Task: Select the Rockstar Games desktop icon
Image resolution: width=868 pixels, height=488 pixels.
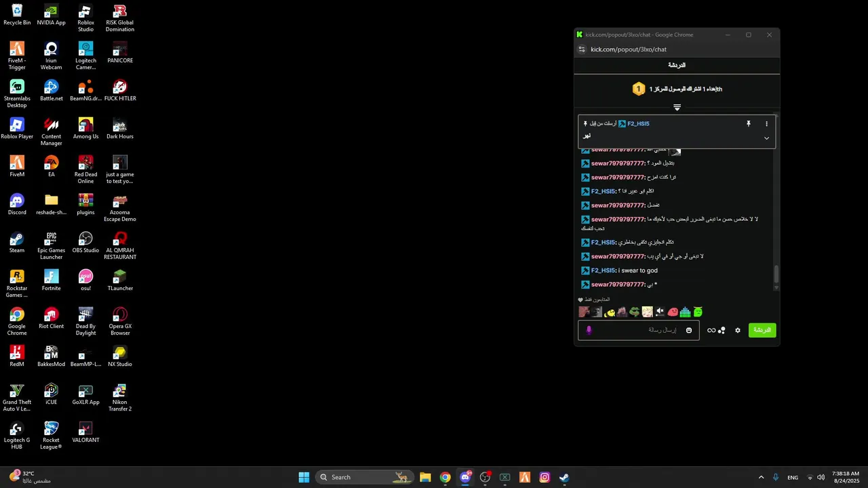Action: pyautogui.click(x=17, y=284)
